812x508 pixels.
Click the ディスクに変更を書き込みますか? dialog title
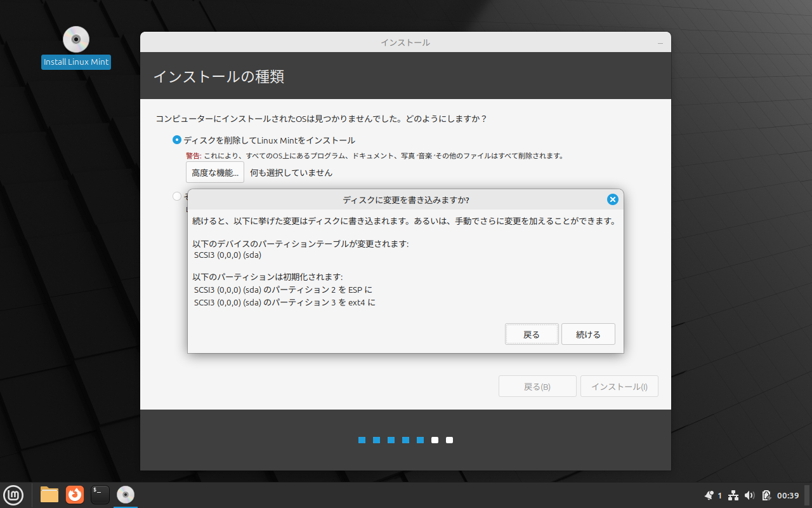[406, 200]
